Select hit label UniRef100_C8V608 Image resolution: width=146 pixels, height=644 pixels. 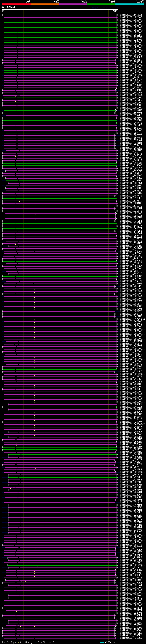(x=131, y=369)
